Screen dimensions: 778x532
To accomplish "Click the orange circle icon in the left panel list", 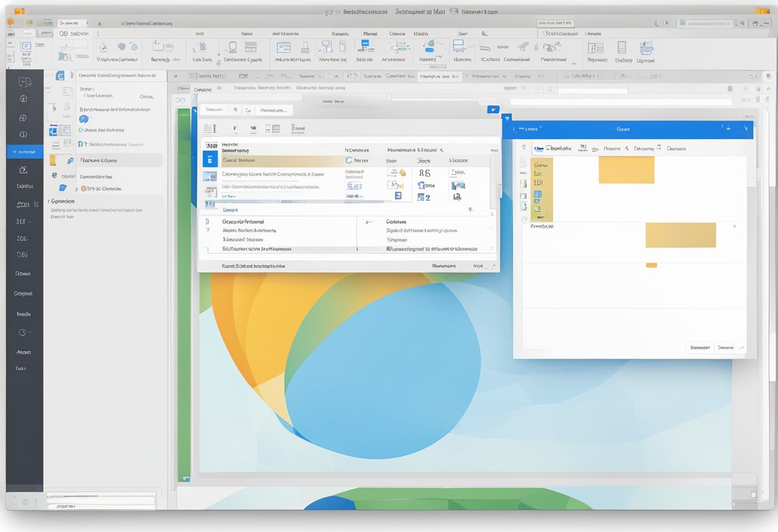I will coord(83,189).
